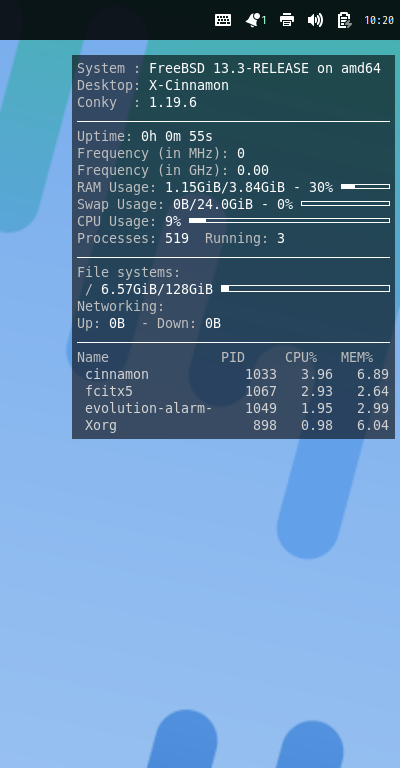The width and height of the screenshot is (400, 768).
Task: Open the keyboard input method tray icon
Action: click(x=223, y=20)
